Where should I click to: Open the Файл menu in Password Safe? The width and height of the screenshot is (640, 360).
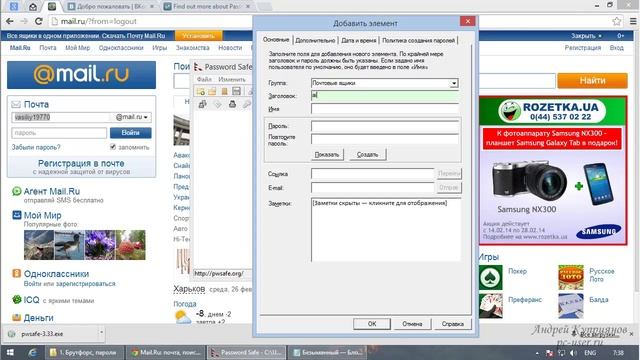204,79
